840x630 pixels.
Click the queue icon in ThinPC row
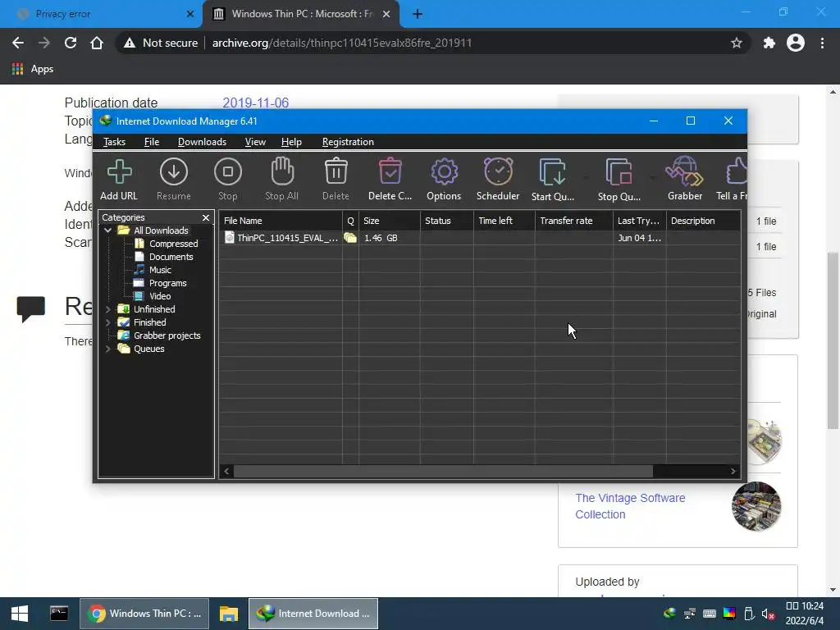click(x=350, y=238)
